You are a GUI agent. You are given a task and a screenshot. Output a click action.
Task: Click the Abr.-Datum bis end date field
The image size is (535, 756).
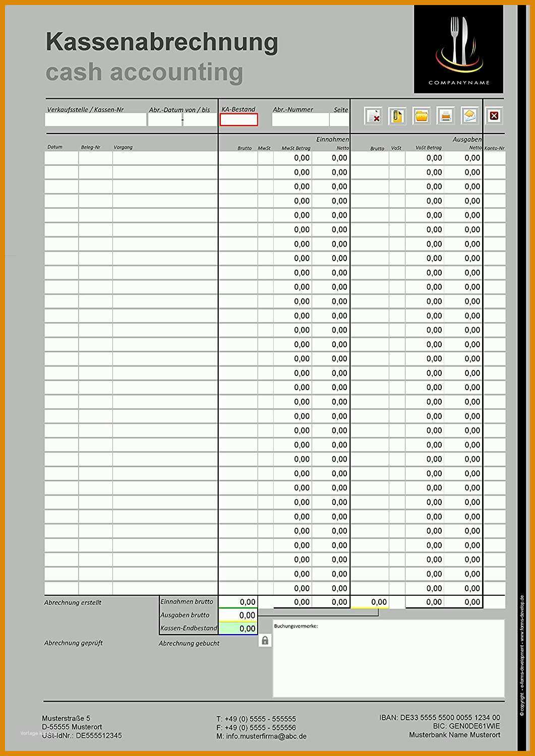click(x=200, y=120)
